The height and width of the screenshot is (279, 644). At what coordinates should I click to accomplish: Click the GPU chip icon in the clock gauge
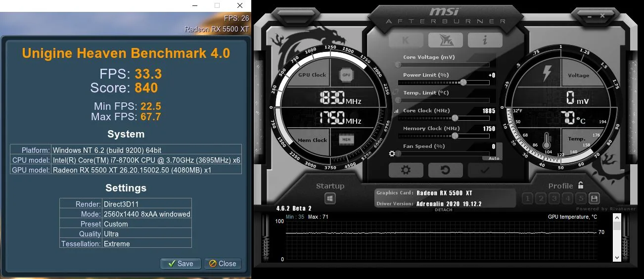coord(346,75)
